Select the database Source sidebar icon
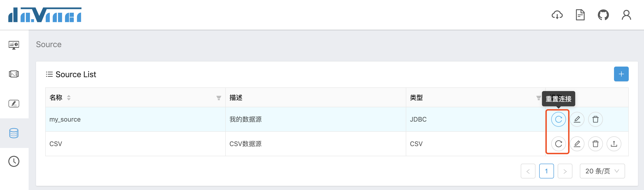 pos(14,133)
